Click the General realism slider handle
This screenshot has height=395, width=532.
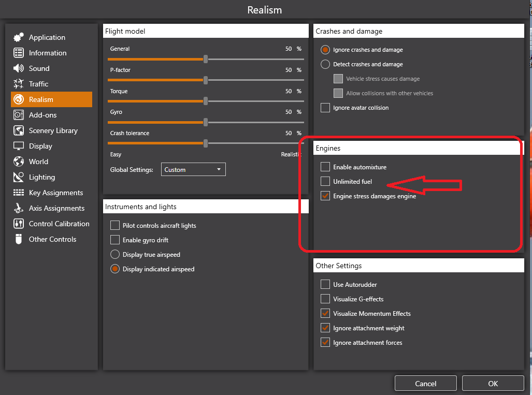[x=206, y=59]
